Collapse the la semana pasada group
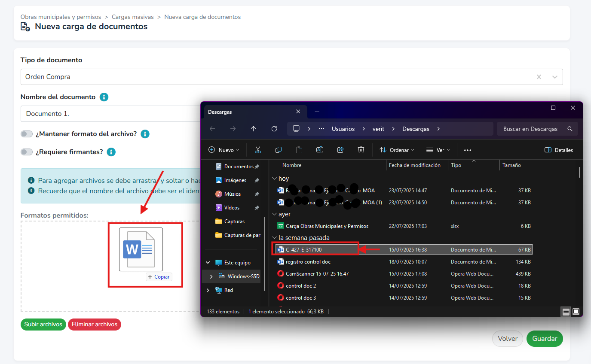This screenshot has height=364, width=591. point(274,238)
